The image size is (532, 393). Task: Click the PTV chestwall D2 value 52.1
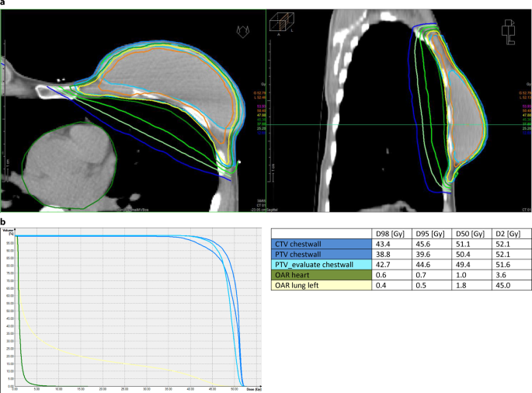tap(502, 254)
